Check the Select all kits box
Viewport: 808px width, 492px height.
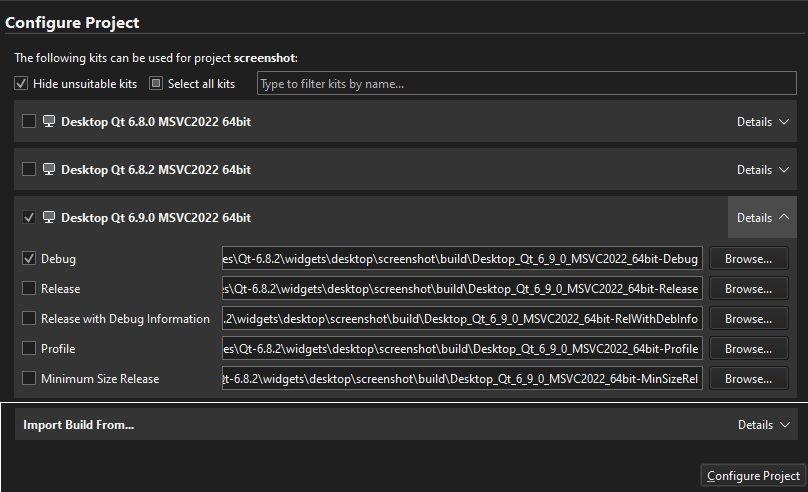click(156, 84)
